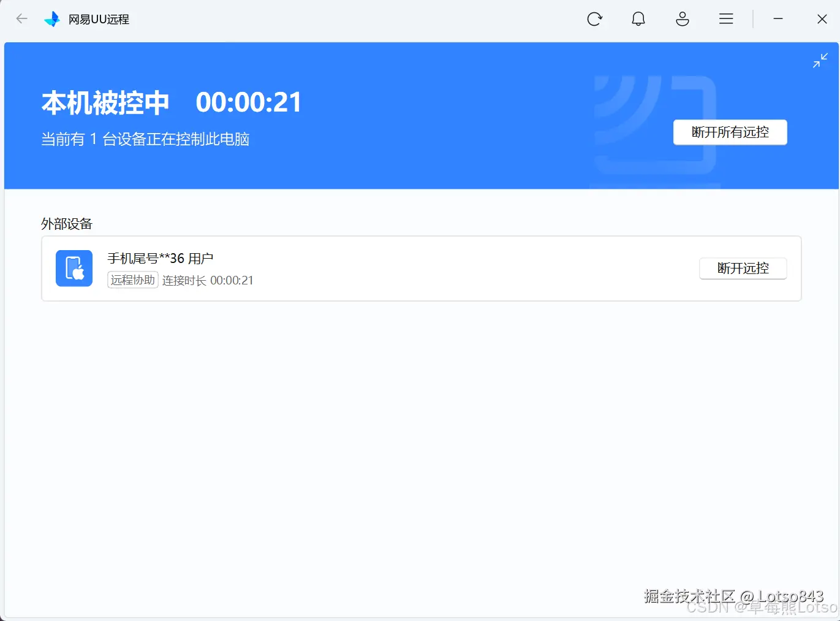Collapse the blue '本机被控中' banner
Viewport: 840px width, 621px height.
820,60
